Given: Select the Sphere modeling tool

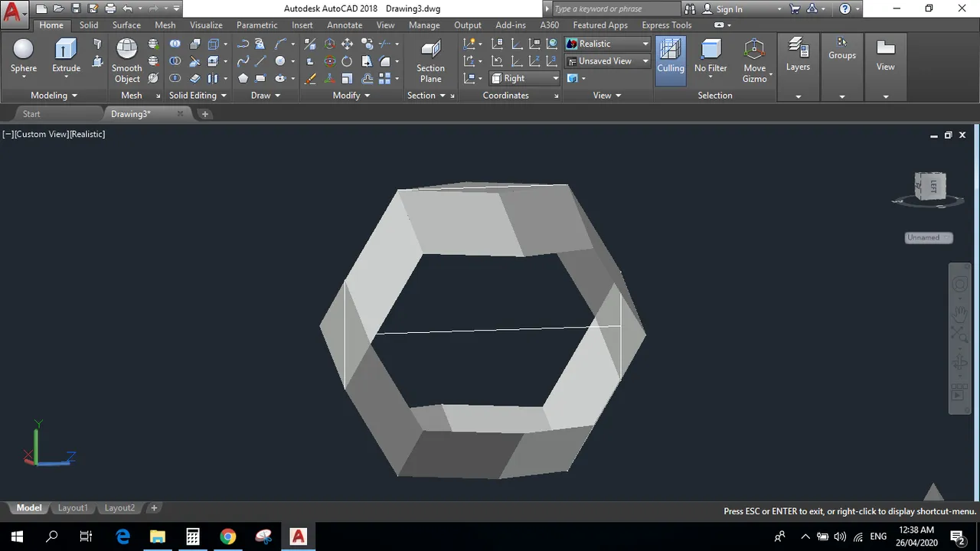Looking at the screenshot, I should [24, 57].
